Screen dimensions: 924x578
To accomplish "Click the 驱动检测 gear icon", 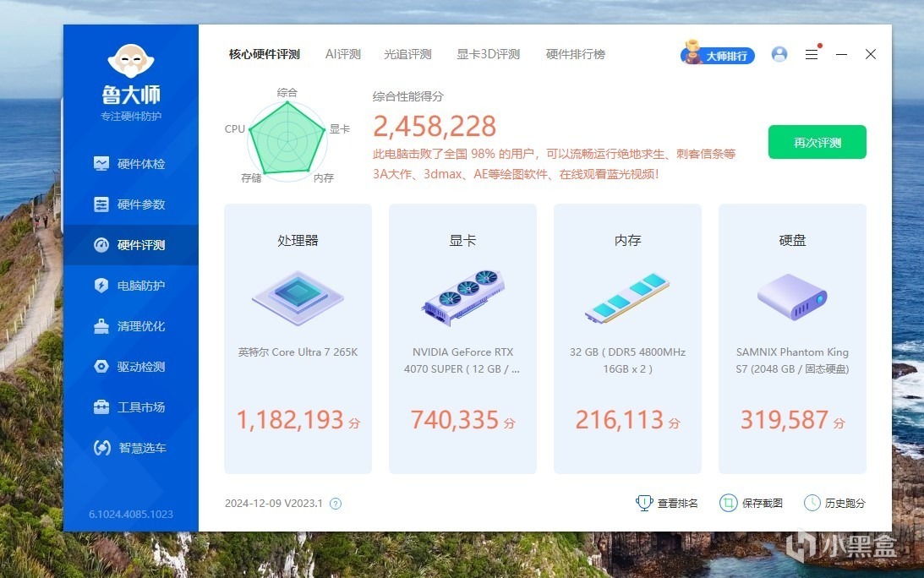I will 101,367.
